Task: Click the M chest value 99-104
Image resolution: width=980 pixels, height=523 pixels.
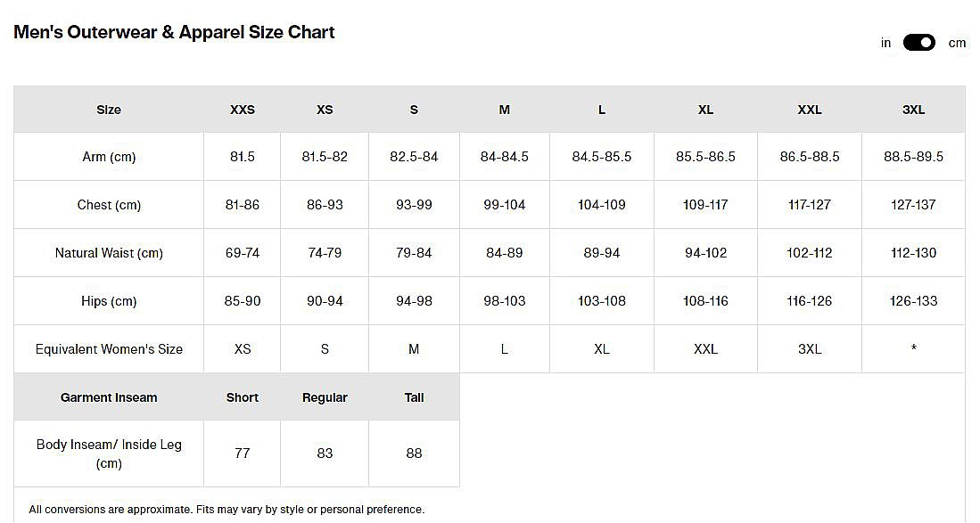Action: pyautogui.click(x=505, y=205)
